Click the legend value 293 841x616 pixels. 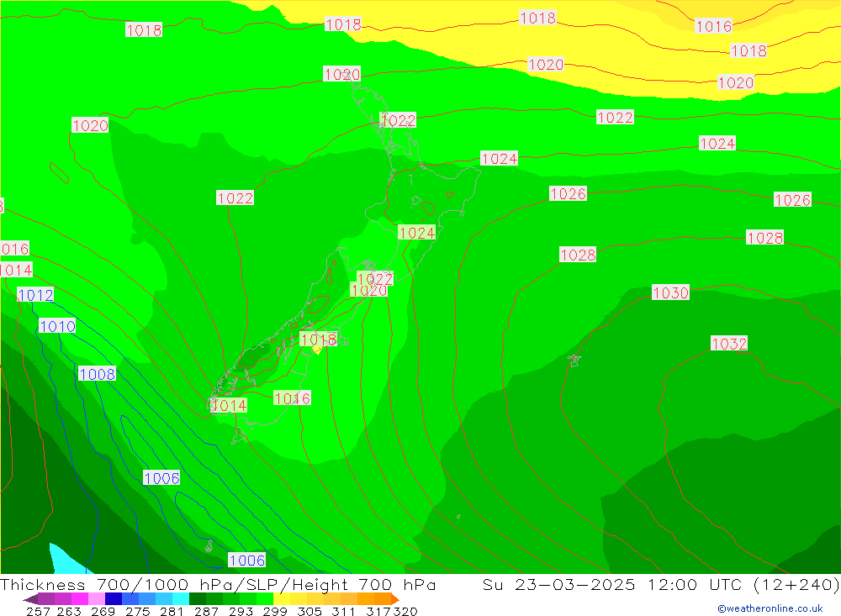pos(241,611)
